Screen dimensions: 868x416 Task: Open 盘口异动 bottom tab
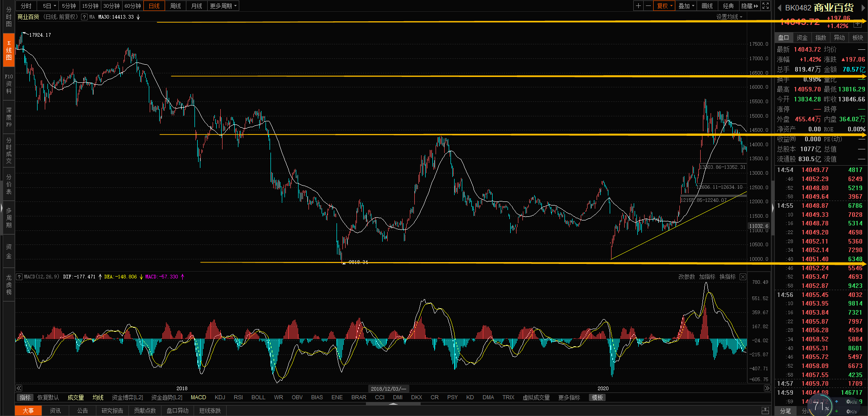point(177,411)
